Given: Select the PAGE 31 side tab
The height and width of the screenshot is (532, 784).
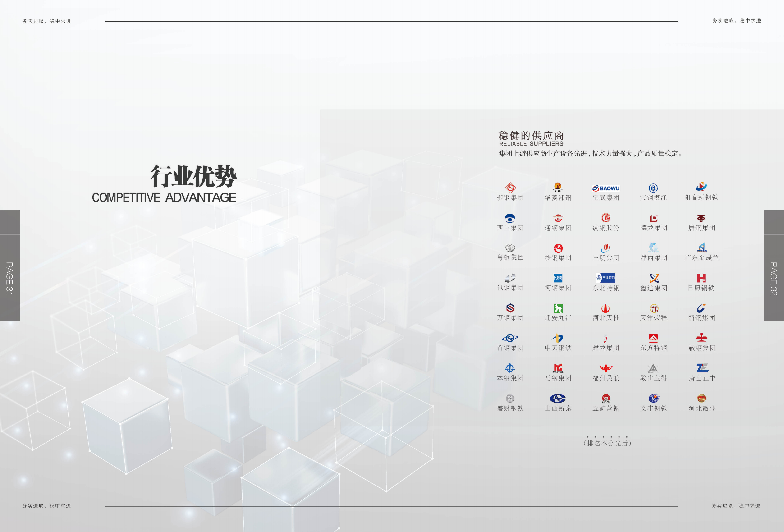Looking at the screenshot, I should point(9,278).
